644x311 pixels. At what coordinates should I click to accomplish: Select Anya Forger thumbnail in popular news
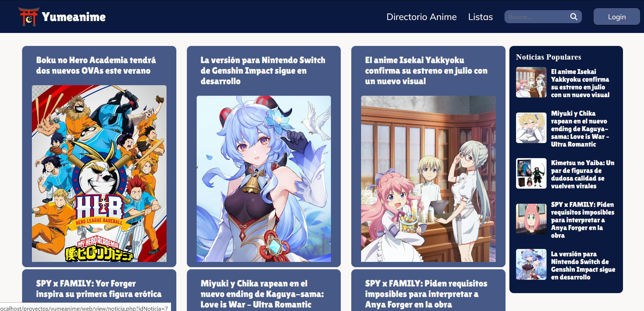(x=531, y=219)
